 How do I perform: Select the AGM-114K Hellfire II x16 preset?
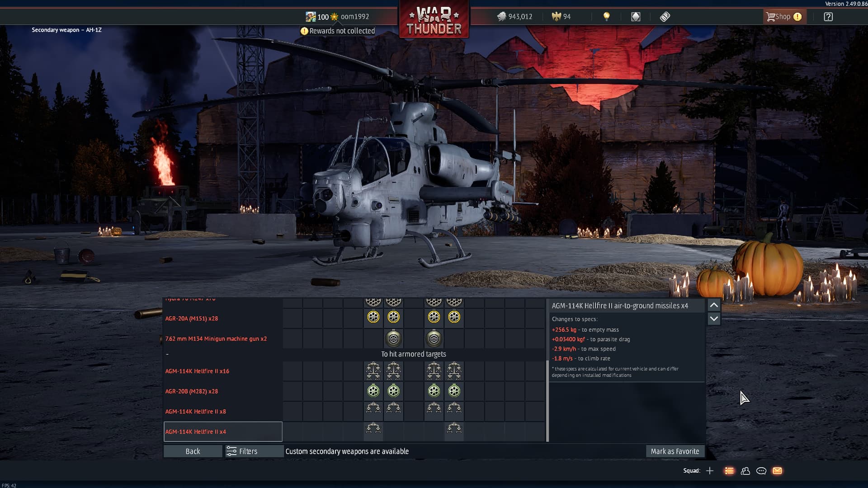click(197, 371)
